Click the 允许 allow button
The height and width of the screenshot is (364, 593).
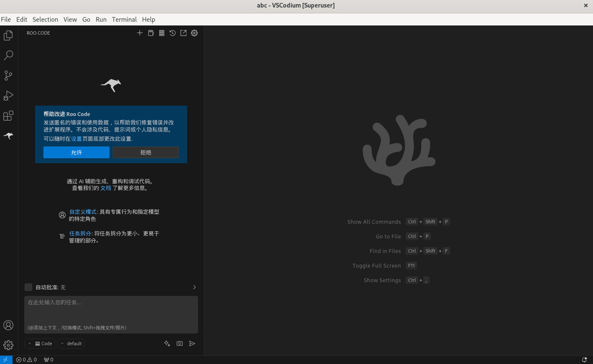tap(76, 152)
